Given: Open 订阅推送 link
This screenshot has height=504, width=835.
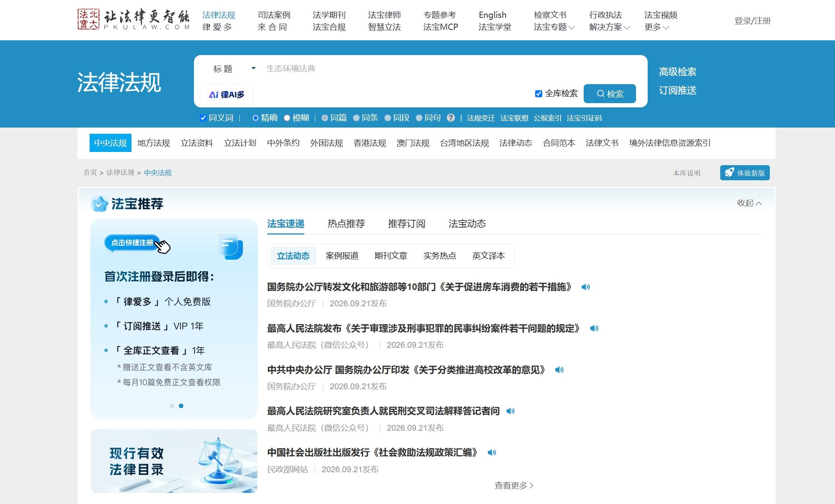Looking at the screenshot, I should tap(678, 90).
